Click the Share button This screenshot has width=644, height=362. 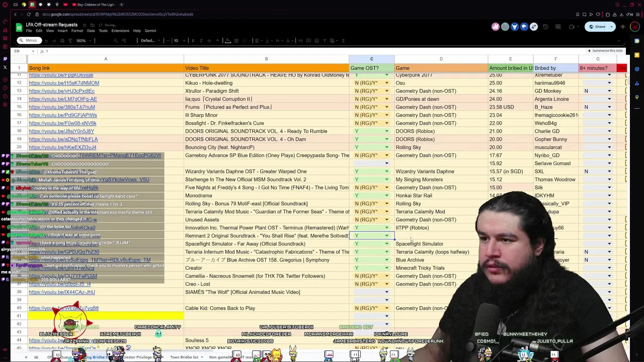(x=597, y=27)
